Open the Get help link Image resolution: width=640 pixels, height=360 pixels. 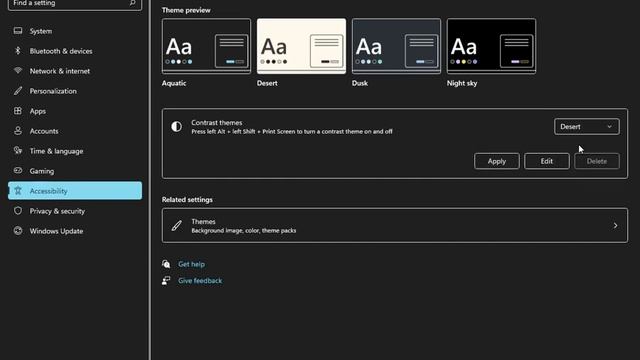pyautogui.click(x=191, y=264)
